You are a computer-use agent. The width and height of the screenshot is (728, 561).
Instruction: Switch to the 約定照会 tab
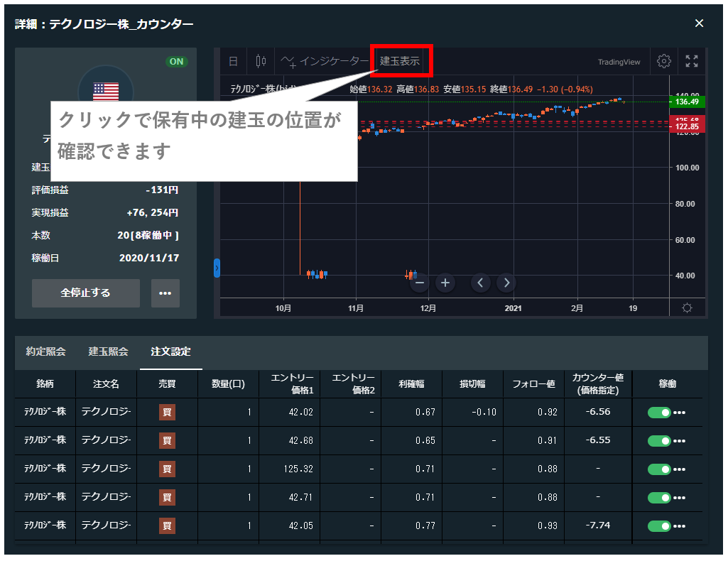(45, 352)
